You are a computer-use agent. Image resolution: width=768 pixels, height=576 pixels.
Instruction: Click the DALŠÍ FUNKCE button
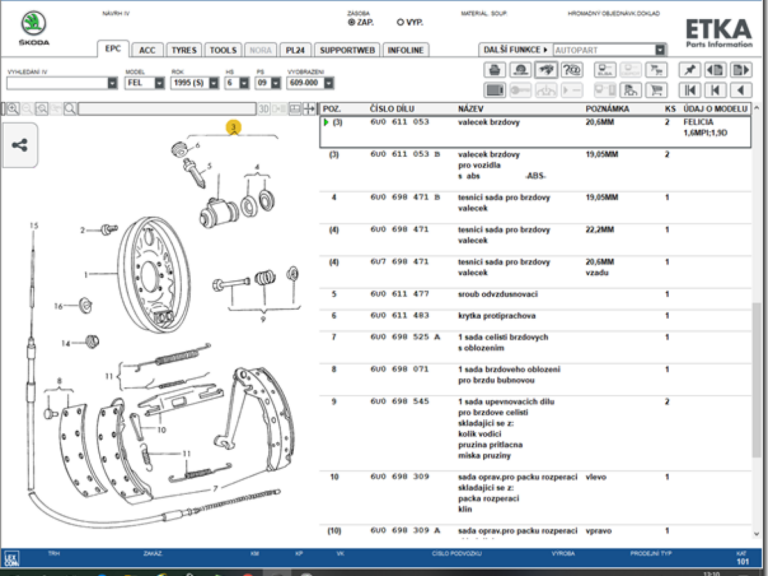pyautogui.click(x=515, y=49)
